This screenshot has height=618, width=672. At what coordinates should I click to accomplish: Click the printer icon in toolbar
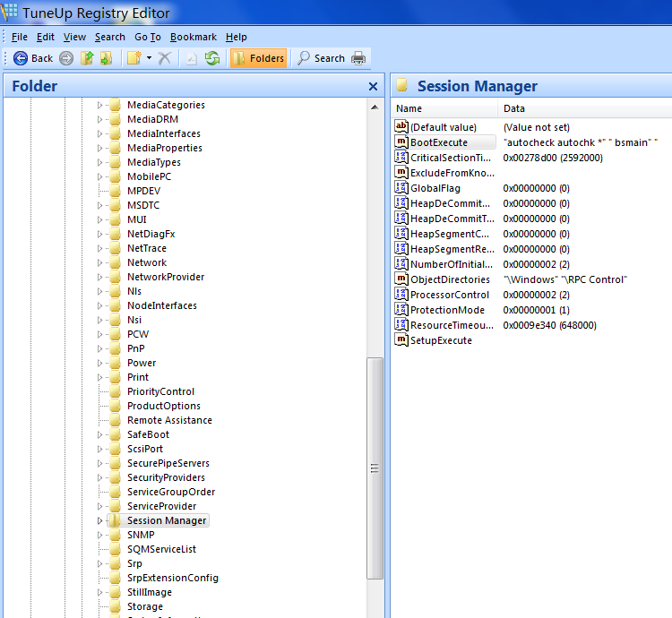click(x=358, y=58)
